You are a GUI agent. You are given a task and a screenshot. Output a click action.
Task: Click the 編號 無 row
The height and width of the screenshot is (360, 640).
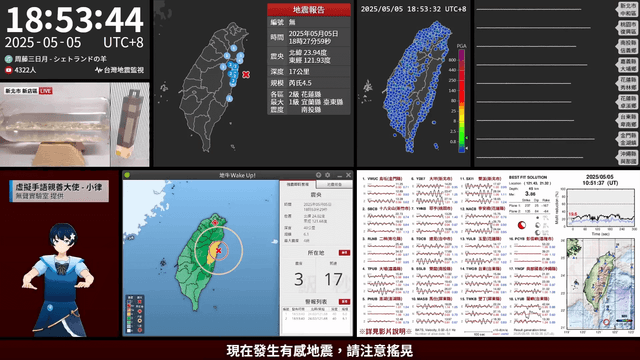(309, 22)
